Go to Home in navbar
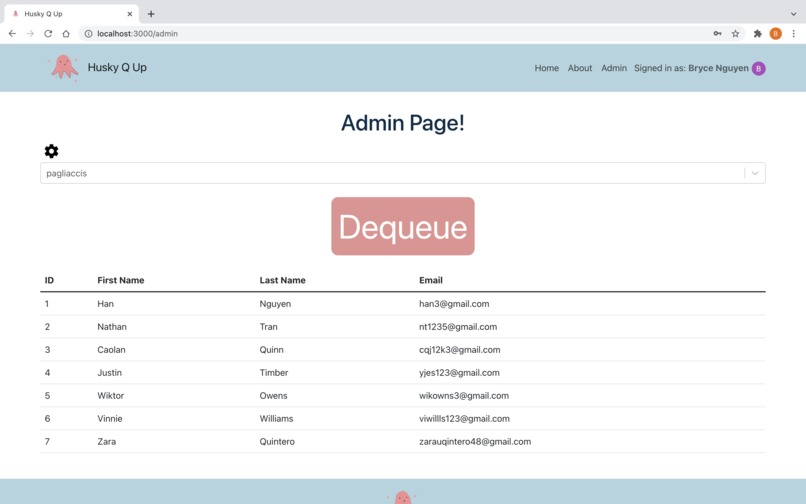The width and height of the screenshot is (806, 504). (x=546, y=68)
